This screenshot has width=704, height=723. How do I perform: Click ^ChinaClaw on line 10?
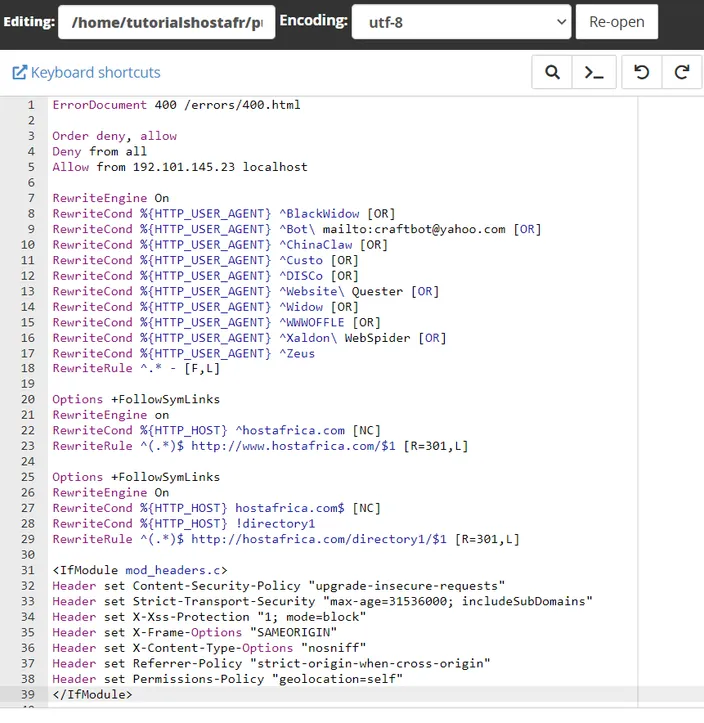315,245
